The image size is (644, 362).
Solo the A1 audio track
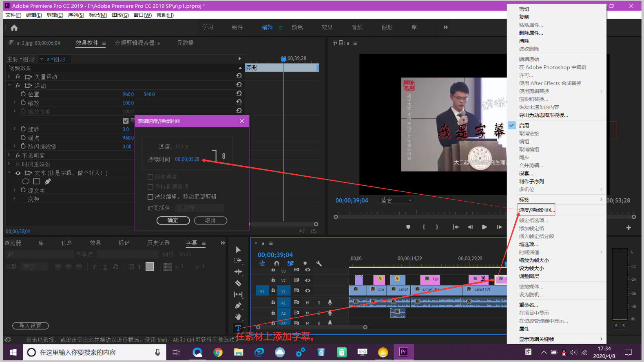319,302
